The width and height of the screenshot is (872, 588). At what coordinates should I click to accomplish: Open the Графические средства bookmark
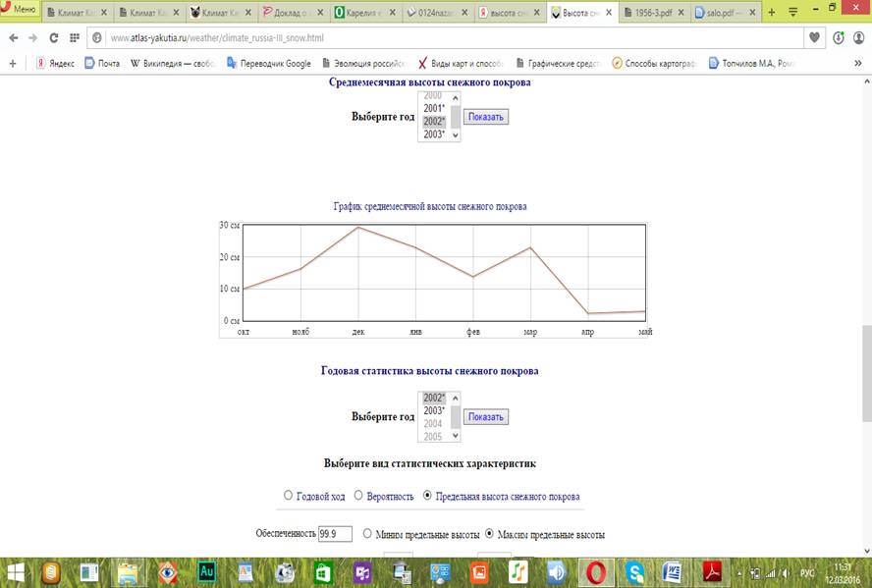pos(559,64)
